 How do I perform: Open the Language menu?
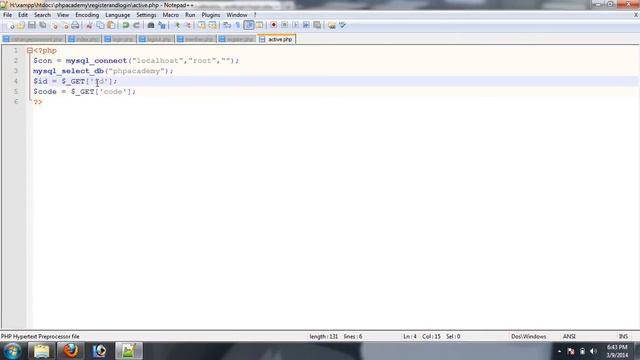coord(118,15)
